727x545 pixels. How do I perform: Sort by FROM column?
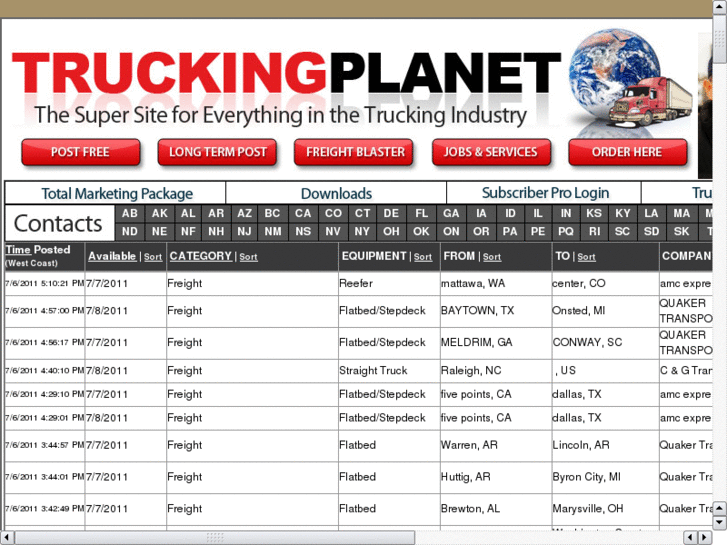tap(491, 257)
